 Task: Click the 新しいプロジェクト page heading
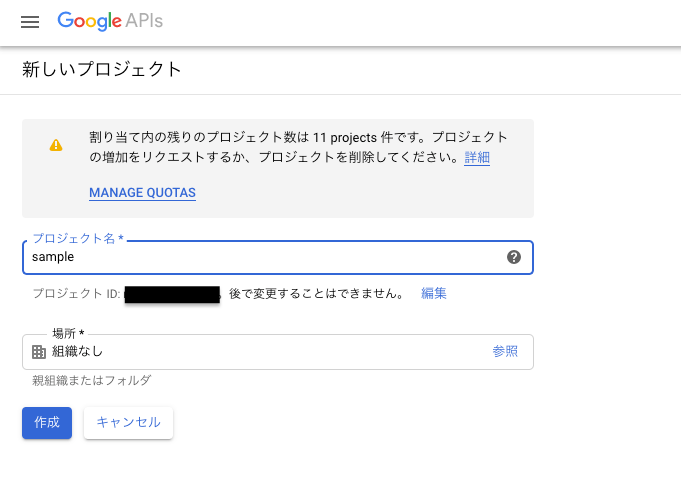(102, 70)
